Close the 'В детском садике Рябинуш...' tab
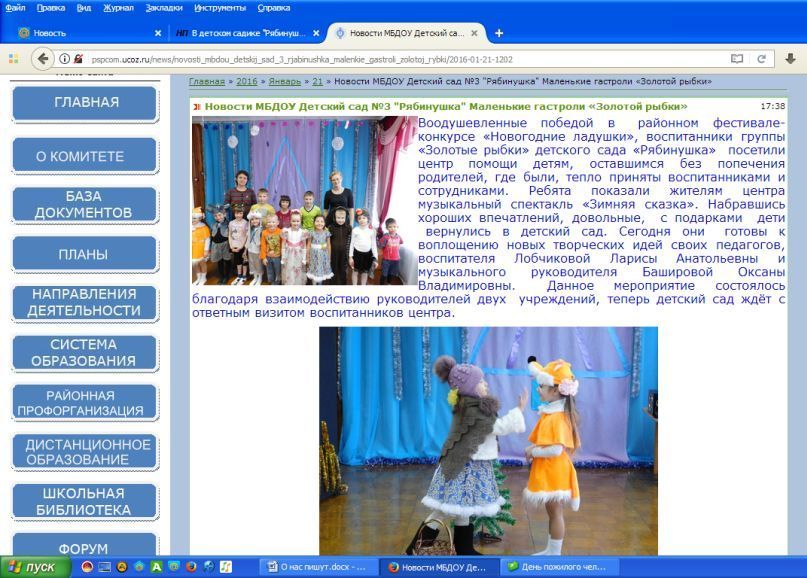Screen dimensions: 807x578 point(316,33)
